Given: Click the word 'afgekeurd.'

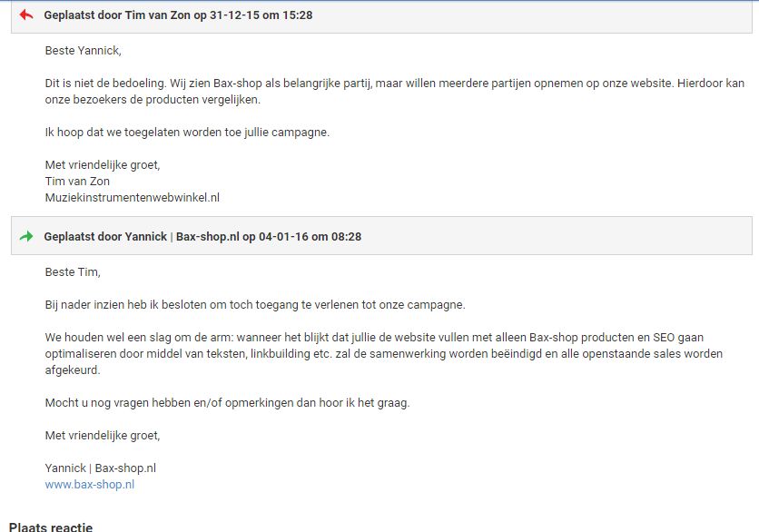Looking at the screenshot, I should coord(73,370).
